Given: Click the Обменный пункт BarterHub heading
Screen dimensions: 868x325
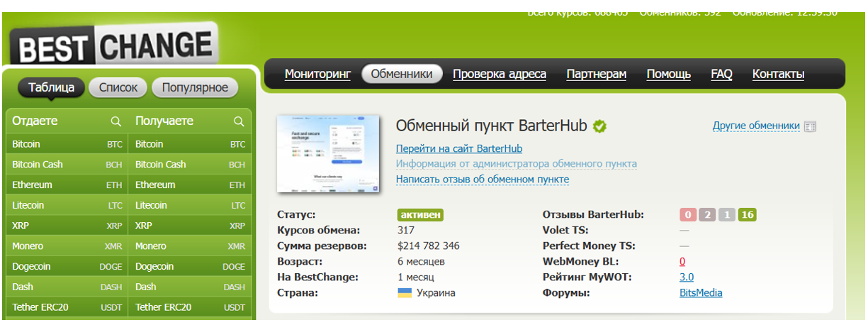Looking at the screenshot, I should point(491,126).
